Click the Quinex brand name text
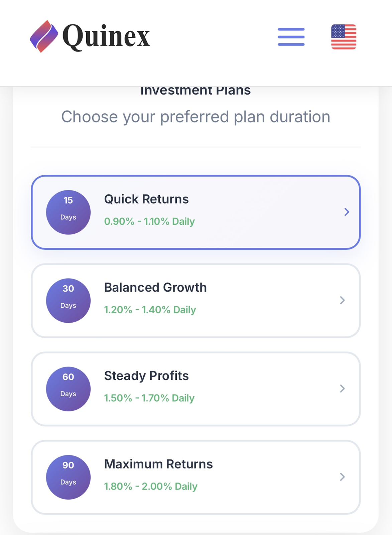392x535 pixels. [x=106, y=36]
